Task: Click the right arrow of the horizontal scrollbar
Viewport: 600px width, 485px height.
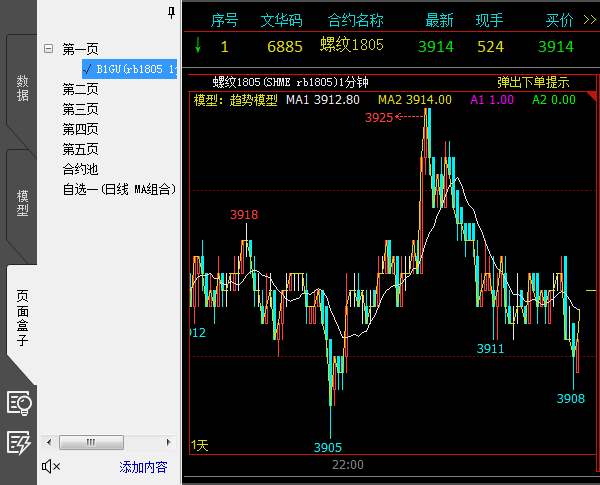Action: [171, 442]
